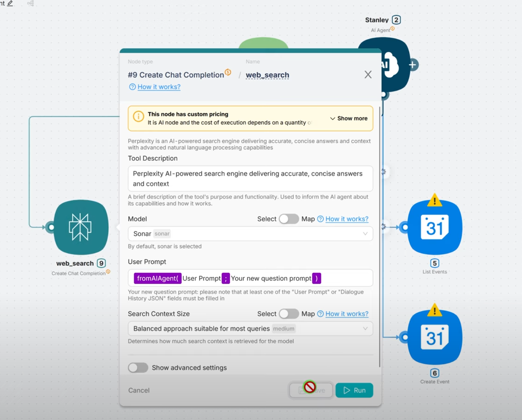Click the plus icon beside Stanley agent
This screenshot has height=420, width=522.
[413, 65]
